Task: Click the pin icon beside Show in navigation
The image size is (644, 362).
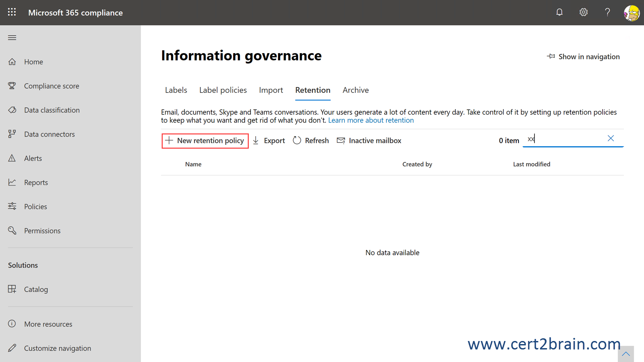Action: tap(551, 56)
